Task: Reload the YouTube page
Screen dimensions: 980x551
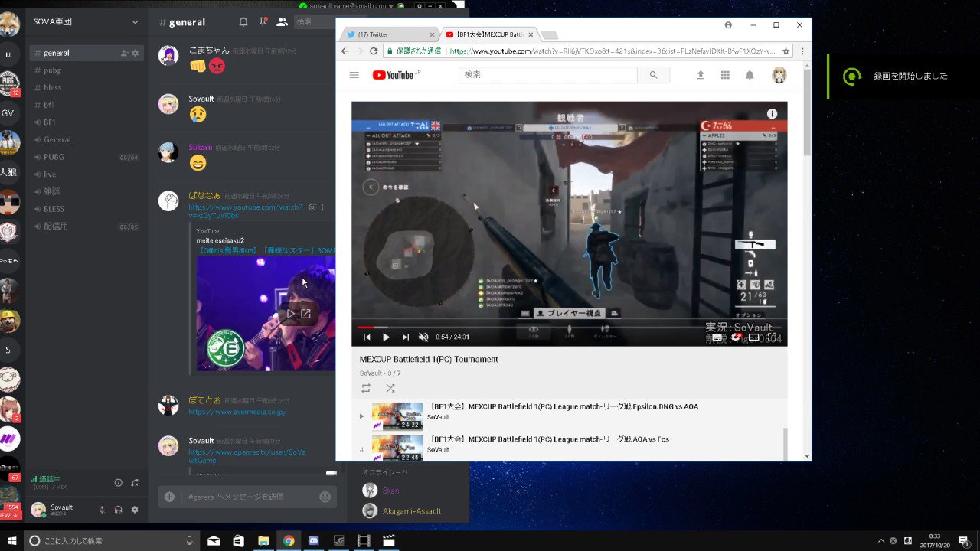Action: 374,51
